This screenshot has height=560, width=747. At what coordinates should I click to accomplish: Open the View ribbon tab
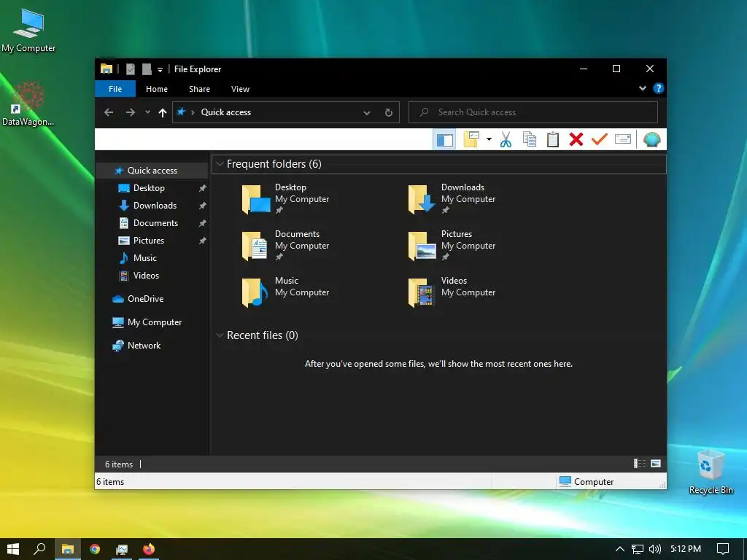click(240, 89)
